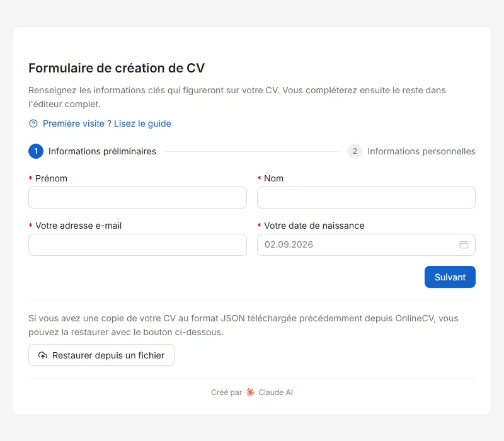
Task: Click the step 2 circle indicator
Action: coord(355,151)
